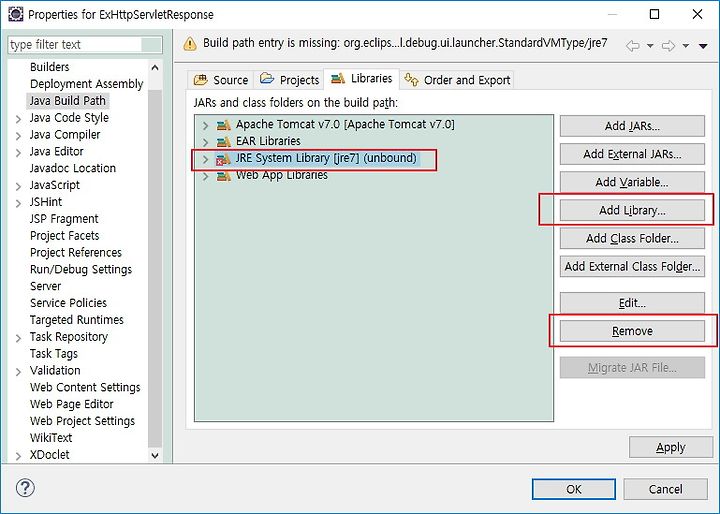Image resolution: width=720 pixels, height=514 pixels.
Task: Click the Help question mark icon
Action: [x=25, y=488]
